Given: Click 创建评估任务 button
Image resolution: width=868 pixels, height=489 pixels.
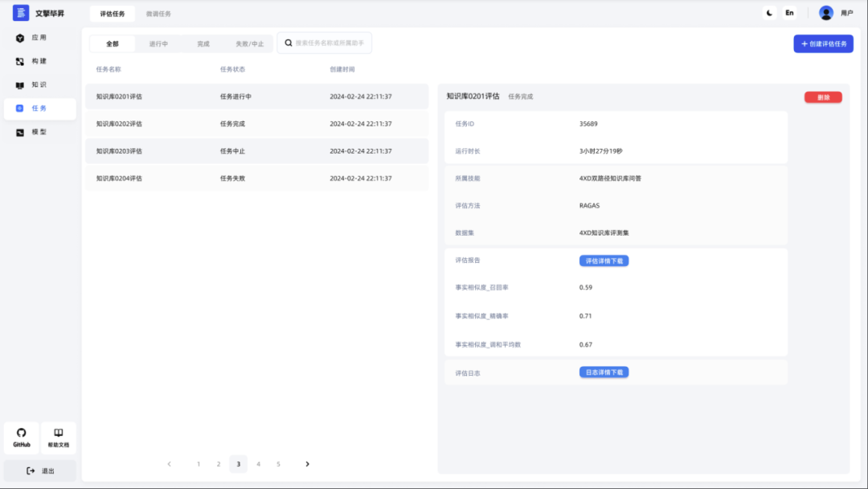Looking at the screenshot, I should point(823,43).
